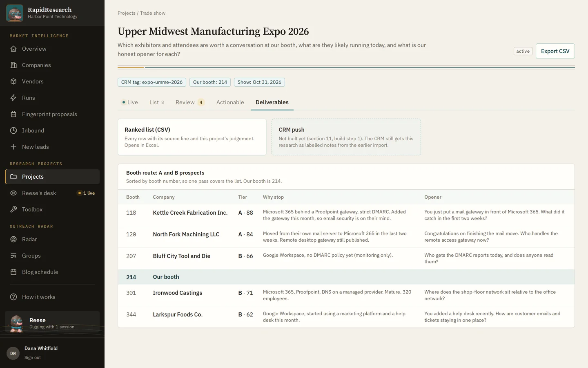This screenshot has height=368, width=588.
Task: Open the Ranked list (CSV) card
Action: point(192,137)
